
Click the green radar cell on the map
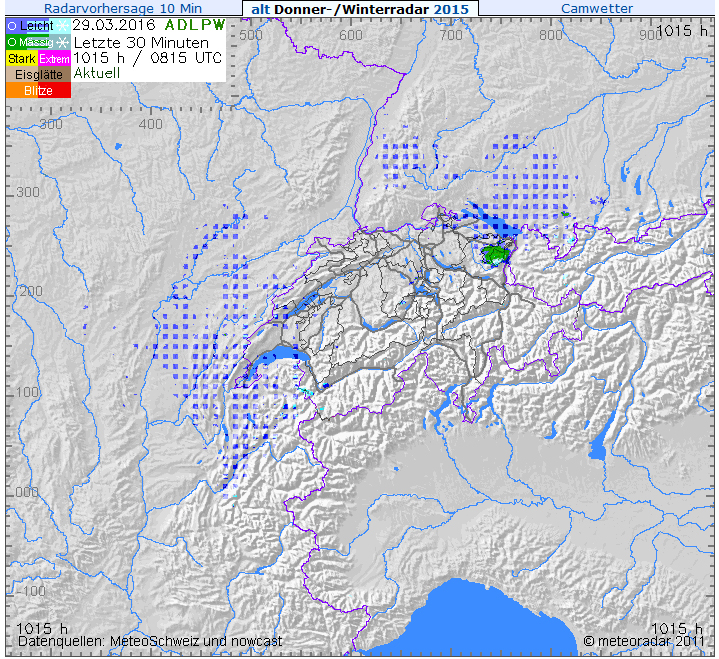494,255
